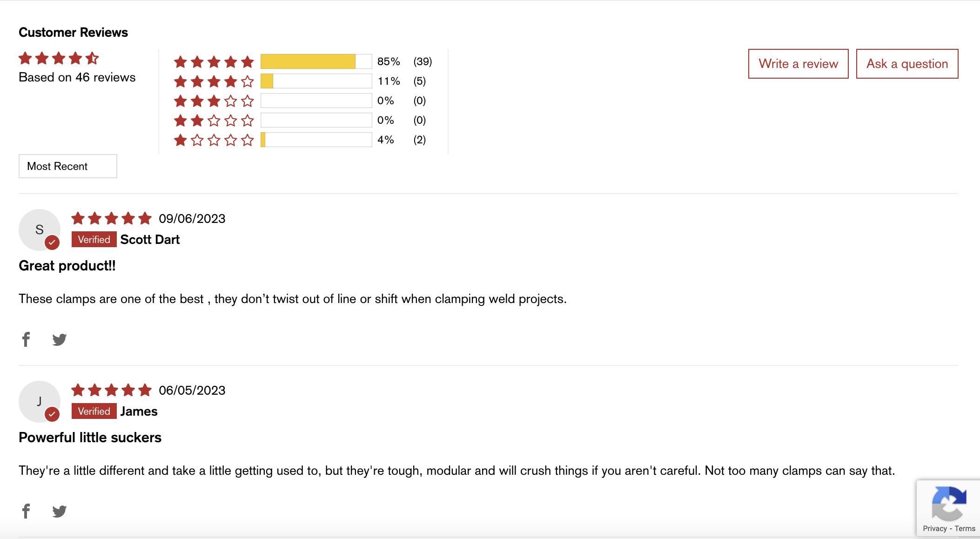Share Scott Dart's review on Facebook
The width and height of the screenshot is (980, 539).
(x=26, y=339)
